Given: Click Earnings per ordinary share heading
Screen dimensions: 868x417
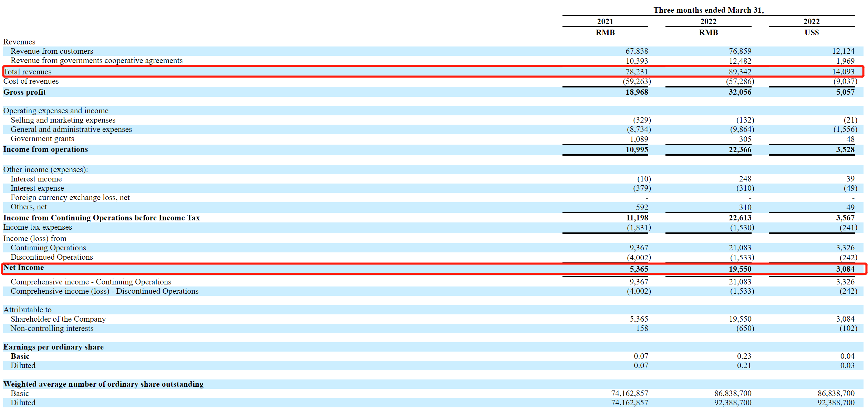Looking at the screenshot, I should (x=53, y=347).
